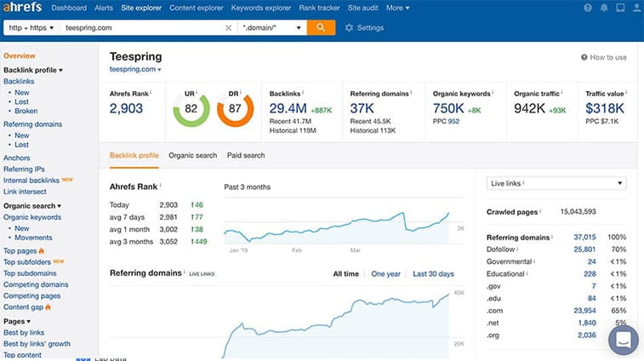Open Alerts in top navigation
Image resolution: width=644 pixels, height=361 pixels.
(x=104, y=8)
